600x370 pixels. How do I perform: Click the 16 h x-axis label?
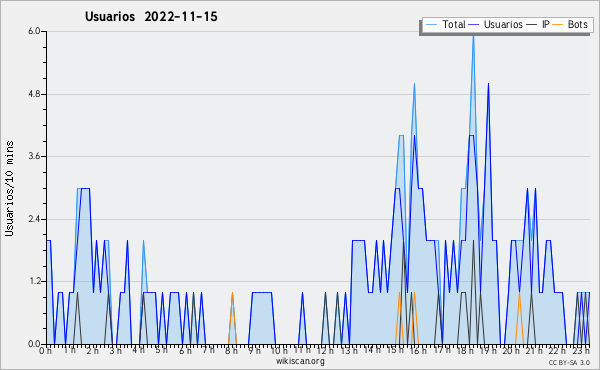418,351
